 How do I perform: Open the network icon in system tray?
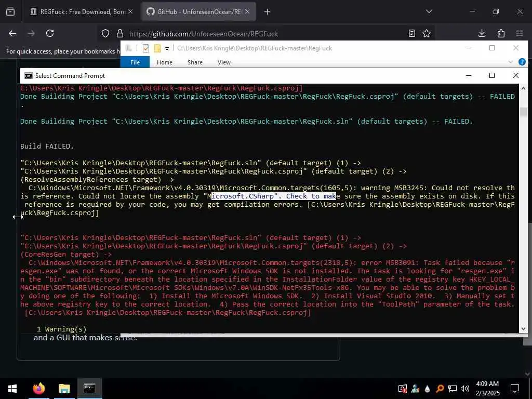[x=453, y=389]
